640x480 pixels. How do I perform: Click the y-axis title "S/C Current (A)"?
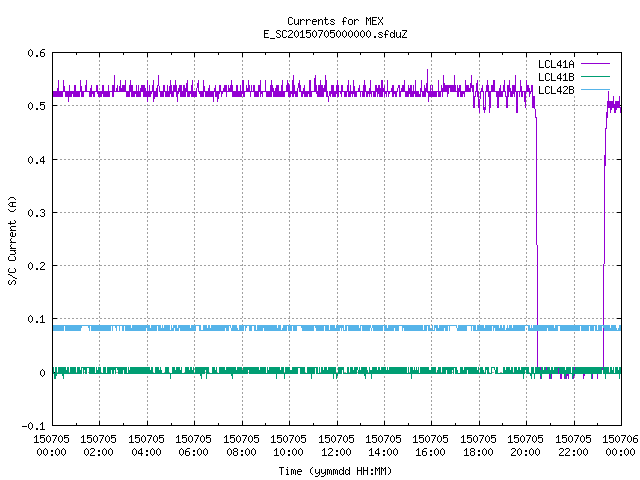12,241
